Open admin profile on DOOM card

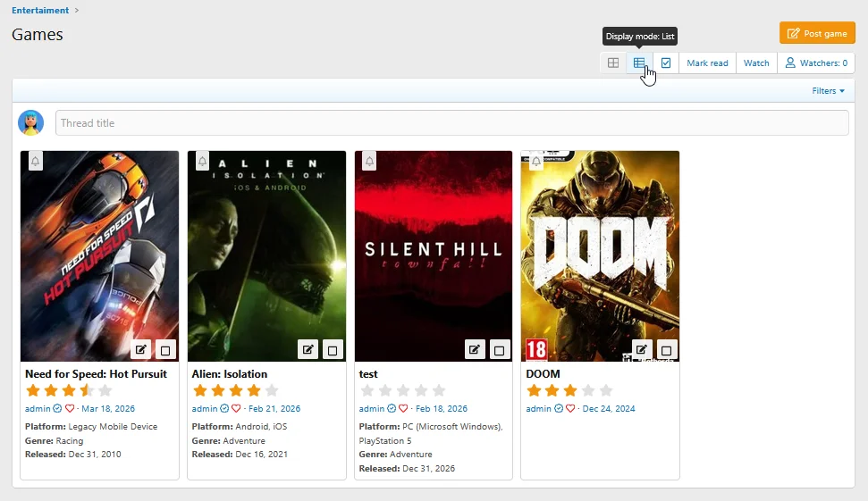coord(539,409)
